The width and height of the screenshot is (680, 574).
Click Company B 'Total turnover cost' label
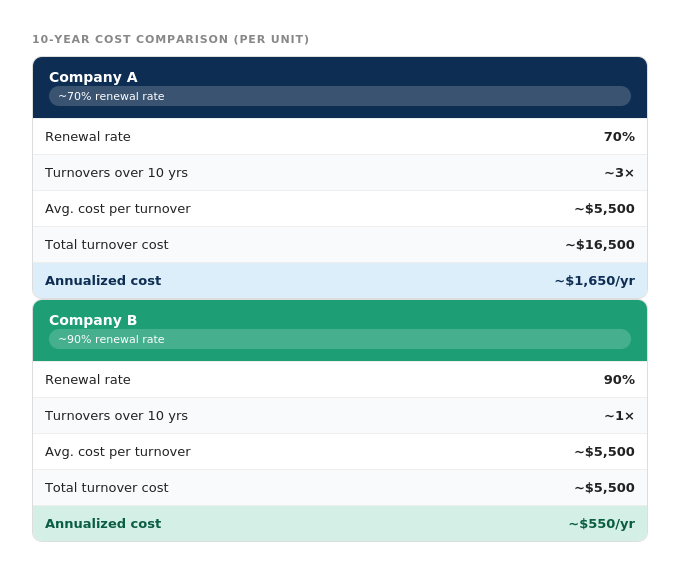coord(107,488)
